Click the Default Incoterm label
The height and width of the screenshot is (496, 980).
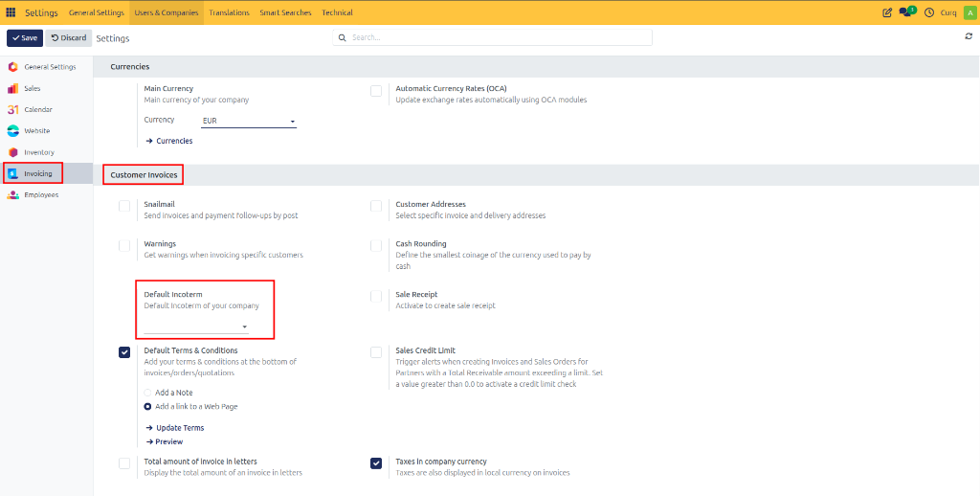[x=173, y=294]
